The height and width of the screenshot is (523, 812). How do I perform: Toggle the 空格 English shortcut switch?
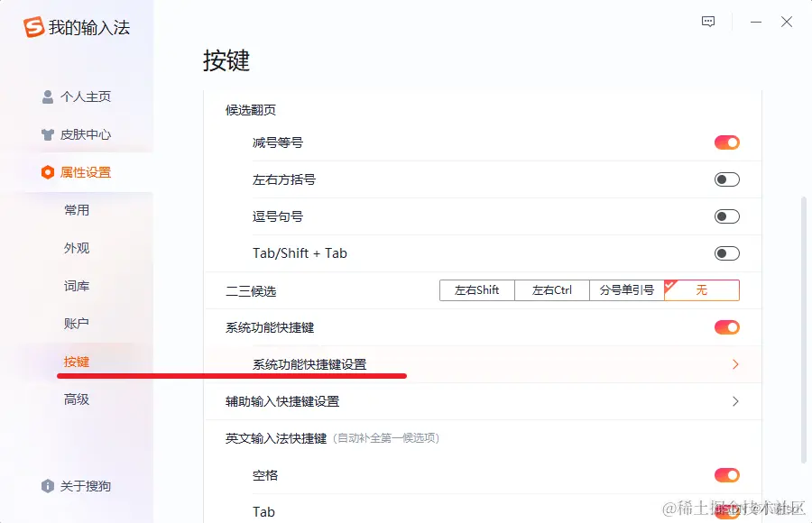[726, 475]
